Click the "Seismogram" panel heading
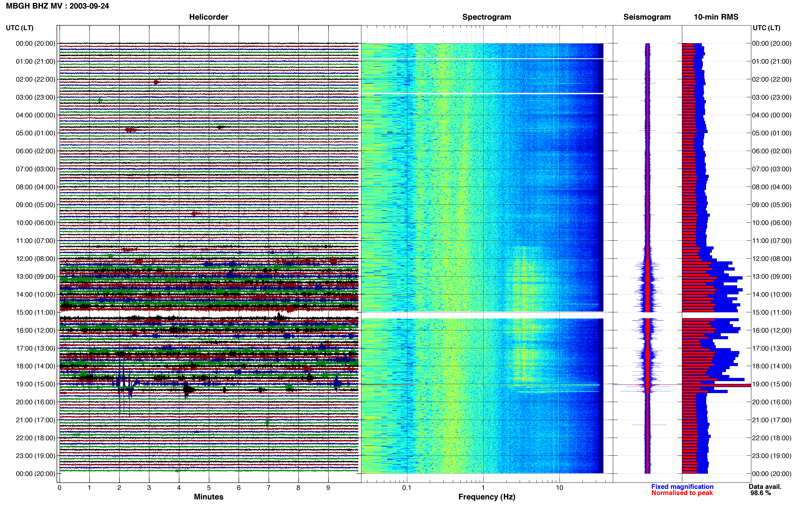 tap(647, 17)
